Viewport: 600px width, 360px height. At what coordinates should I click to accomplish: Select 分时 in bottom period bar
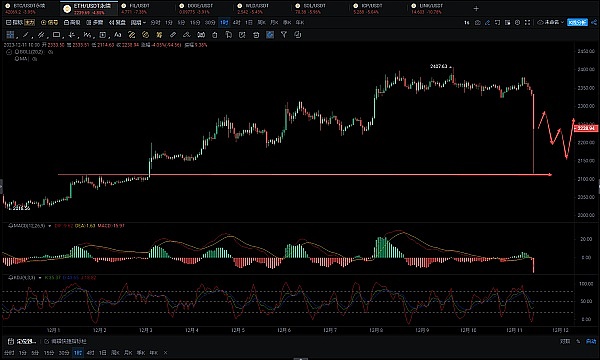pyautogui.click(x=9, y=353)
